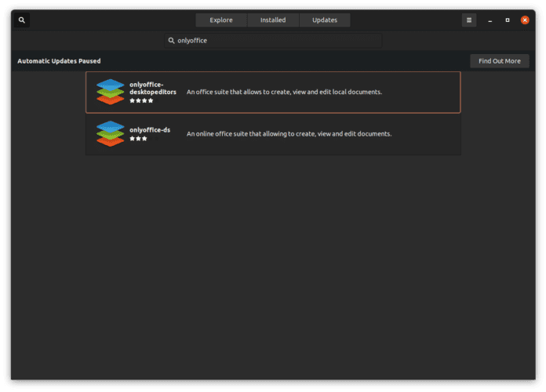Open the hamburger main menu
Image resolution: width=546 pixels, height=392 pixels.
tap(469, 20)
